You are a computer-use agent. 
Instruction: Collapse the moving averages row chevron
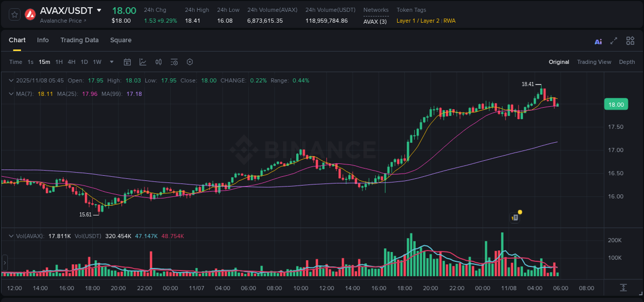(x=11, y=94)
